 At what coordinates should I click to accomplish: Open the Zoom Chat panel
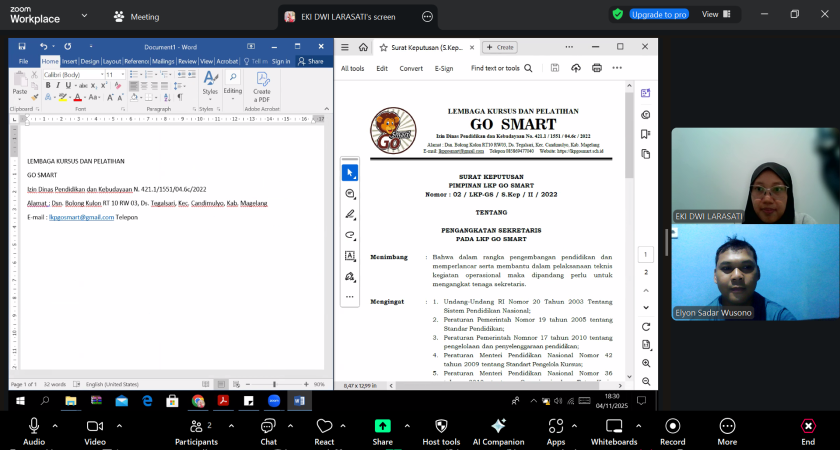click(x=268, y=427)
